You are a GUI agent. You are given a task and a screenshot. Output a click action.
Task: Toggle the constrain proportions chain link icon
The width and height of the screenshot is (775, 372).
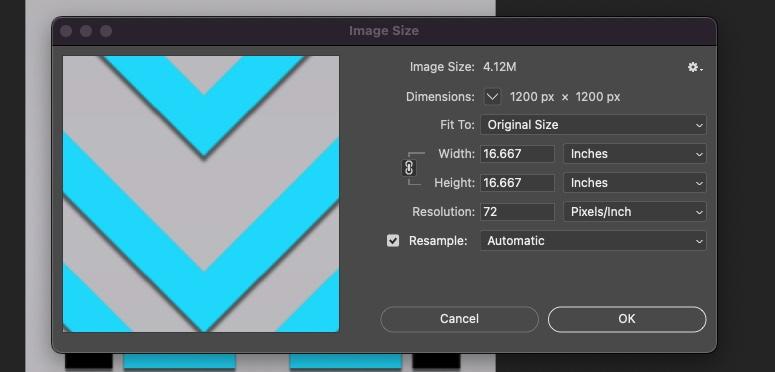click(409, 168)
